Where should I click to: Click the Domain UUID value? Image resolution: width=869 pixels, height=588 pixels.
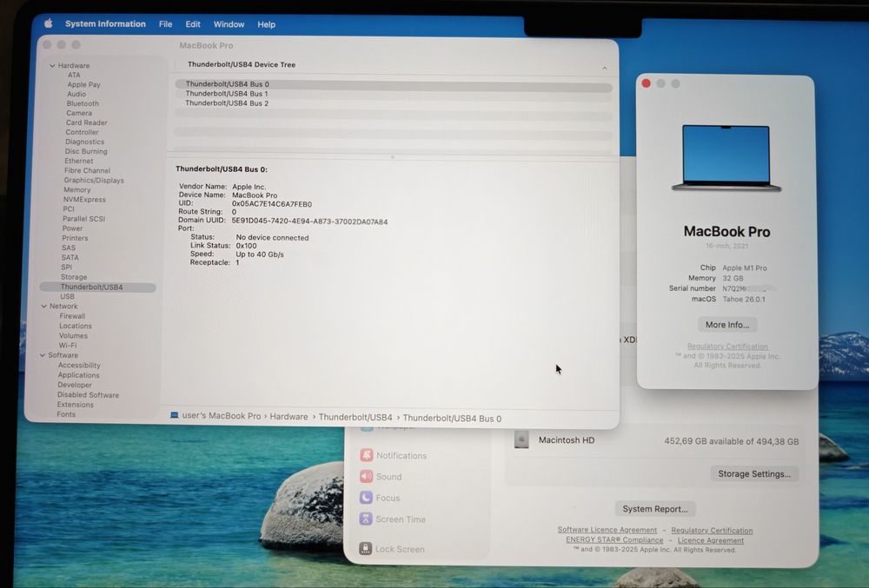(x=309, y=221)
